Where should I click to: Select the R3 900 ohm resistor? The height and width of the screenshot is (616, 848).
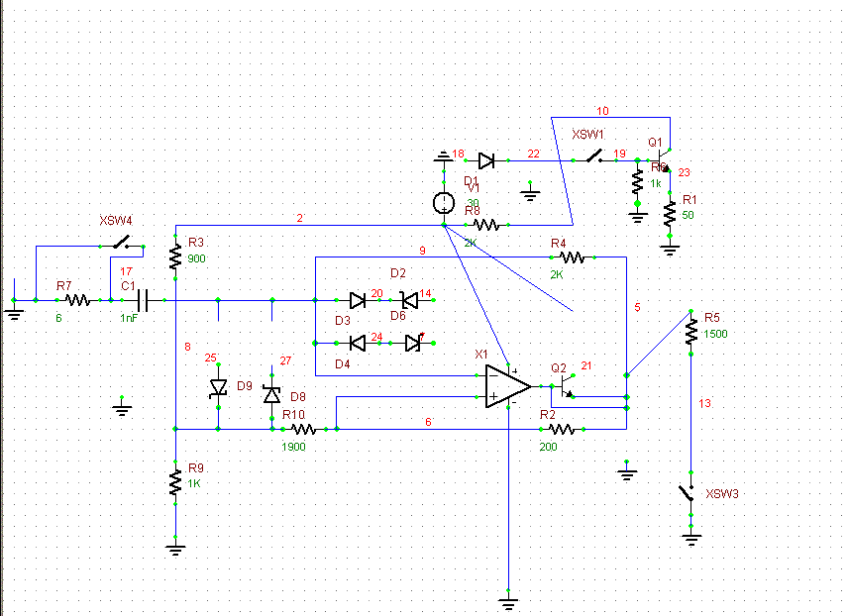(174, 257)
